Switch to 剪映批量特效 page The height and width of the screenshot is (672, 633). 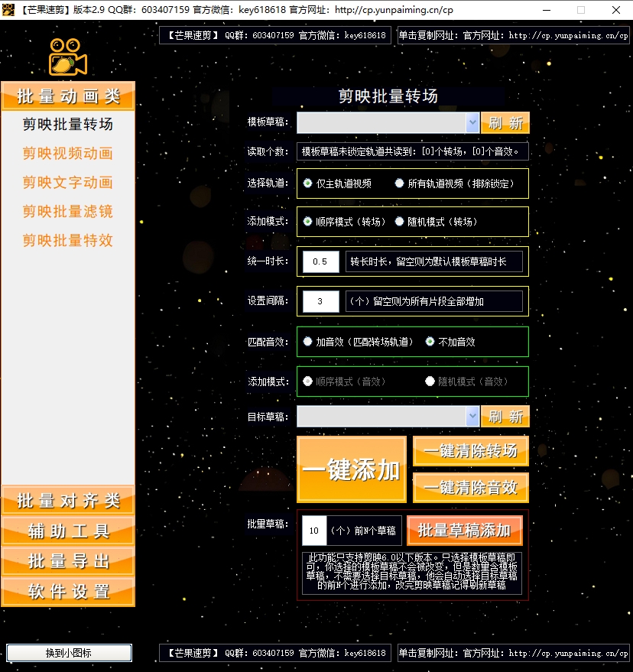click(x=68, y=240)
